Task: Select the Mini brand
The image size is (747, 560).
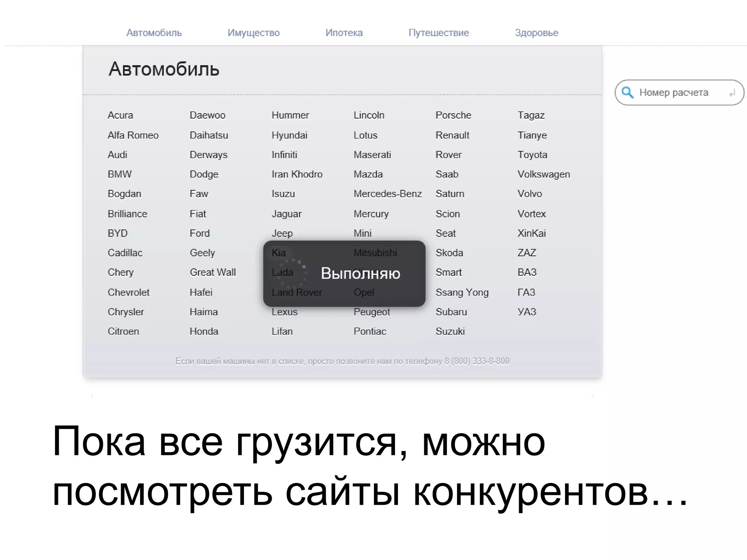Action: point(363,233)
